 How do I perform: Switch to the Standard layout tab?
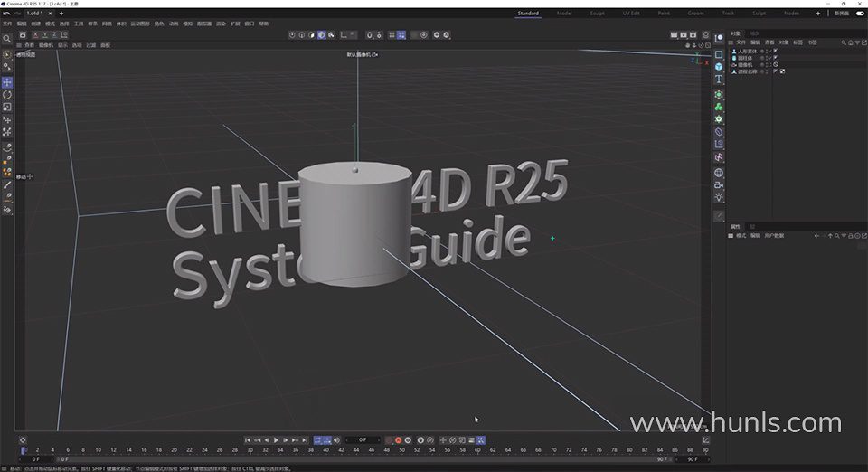[528, 14]
